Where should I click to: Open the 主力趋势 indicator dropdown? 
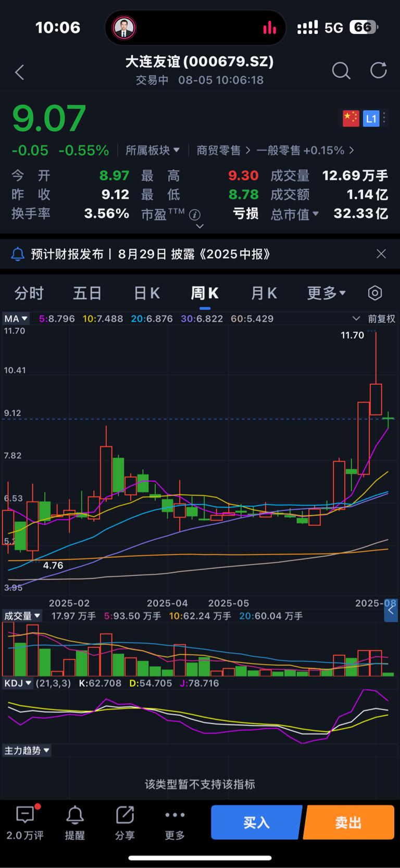click(27, 750)
